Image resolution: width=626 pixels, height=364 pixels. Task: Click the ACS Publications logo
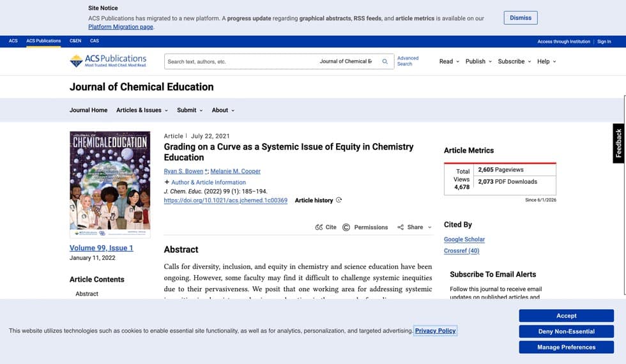click(x=108, y=61)
